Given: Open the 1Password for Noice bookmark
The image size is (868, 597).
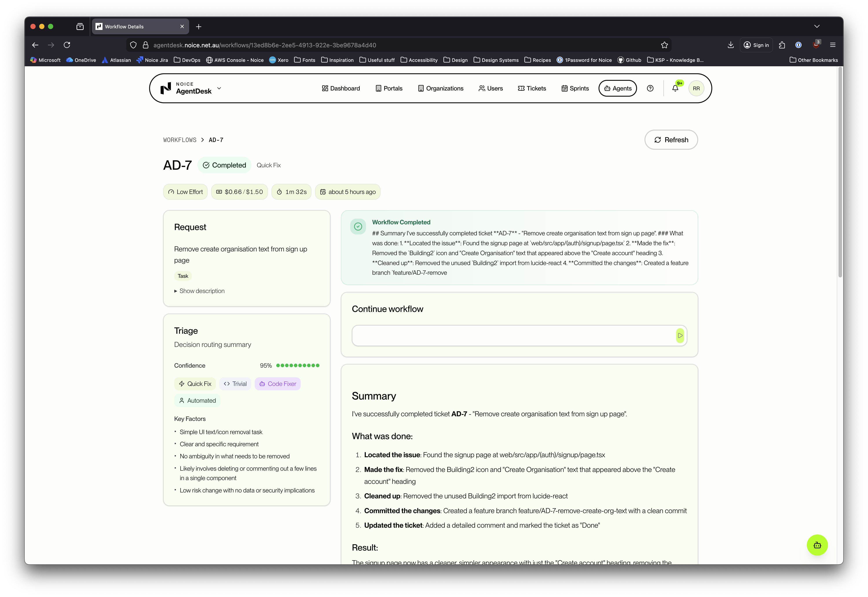Looking at the screenshot, I should pyautogui.click(x=584, y=60).
